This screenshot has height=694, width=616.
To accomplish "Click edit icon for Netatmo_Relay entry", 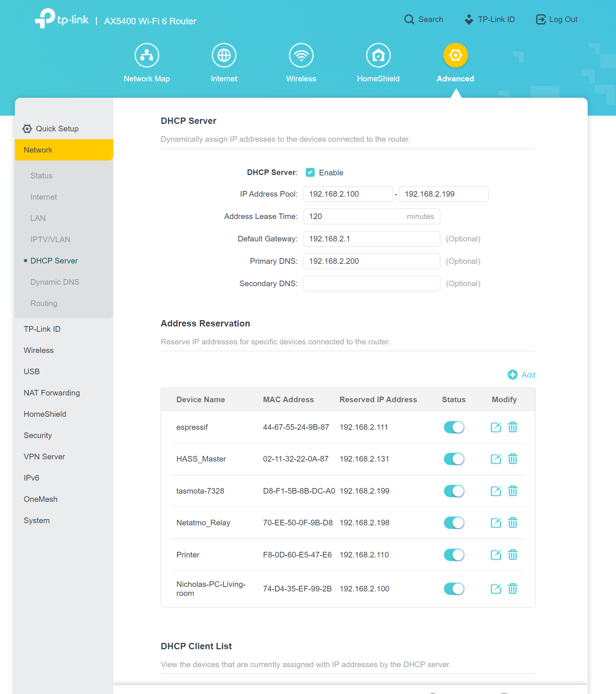I will [x=496, y=523].
